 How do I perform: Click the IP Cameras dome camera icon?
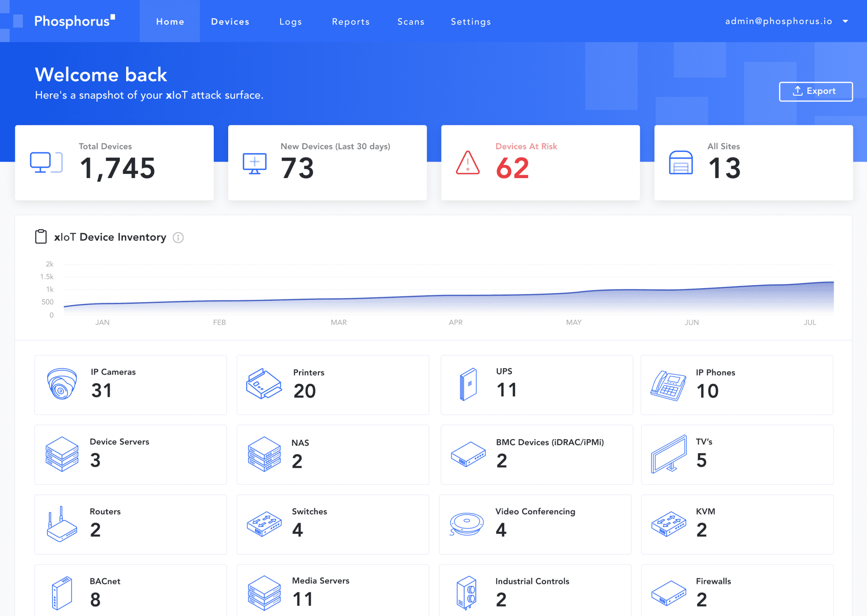[62, 384]
